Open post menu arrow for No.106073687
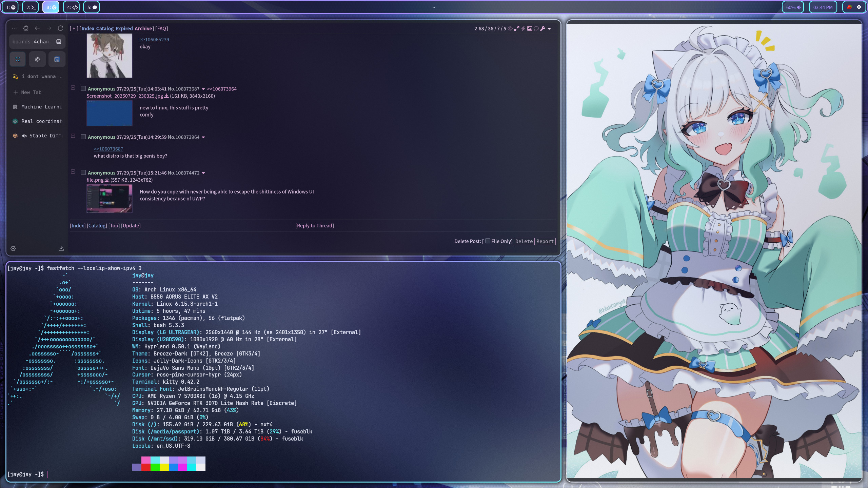The image size is (868, 488). pos(203,89)
